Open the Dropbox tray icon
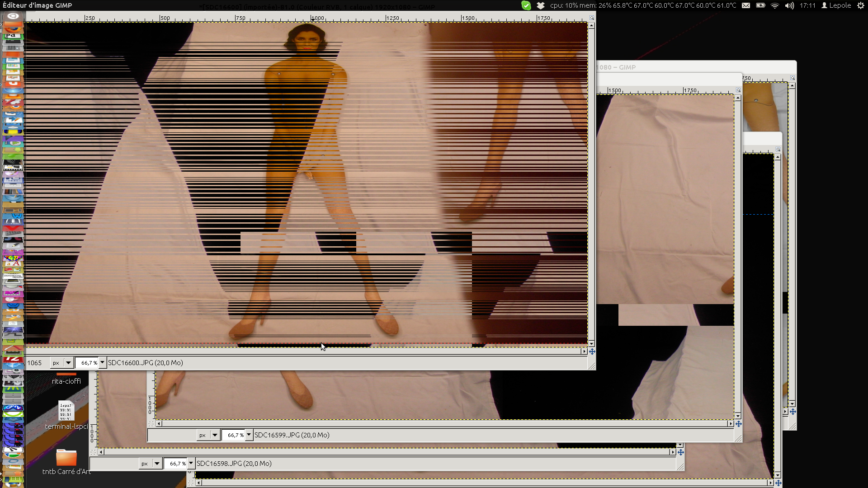868x488 pixels. click(x=540, y=5)
